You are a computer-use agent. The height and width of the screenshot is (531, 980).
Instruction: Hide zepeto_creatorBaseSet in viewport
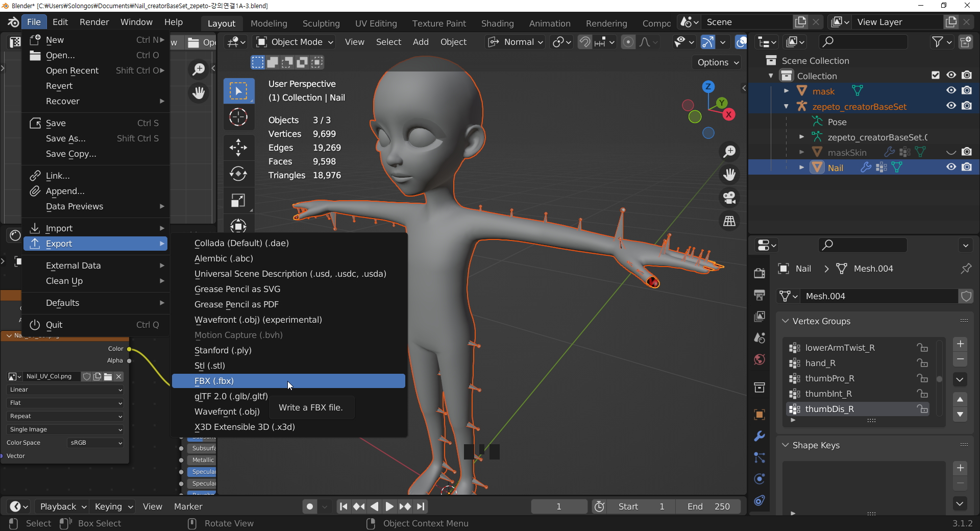click(x=951, y=106)
